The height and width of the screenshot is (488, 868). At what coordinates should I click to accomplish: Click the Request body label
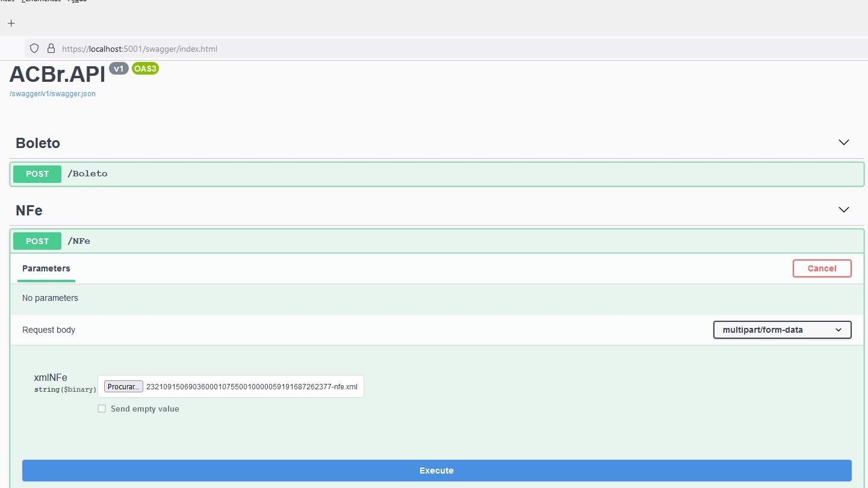pos(49,330)
